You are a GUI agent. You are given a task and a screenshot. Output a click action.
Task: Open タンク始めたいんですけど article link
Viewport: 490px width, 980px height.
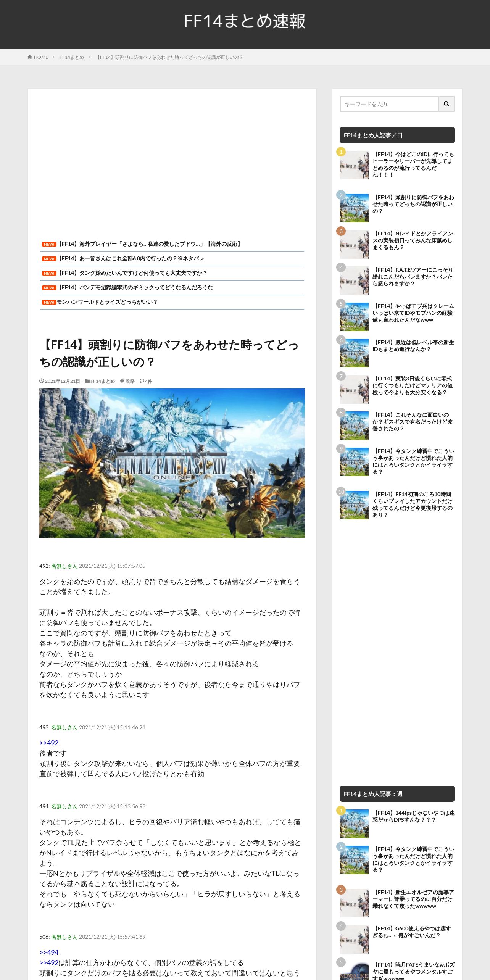(132, 273)
